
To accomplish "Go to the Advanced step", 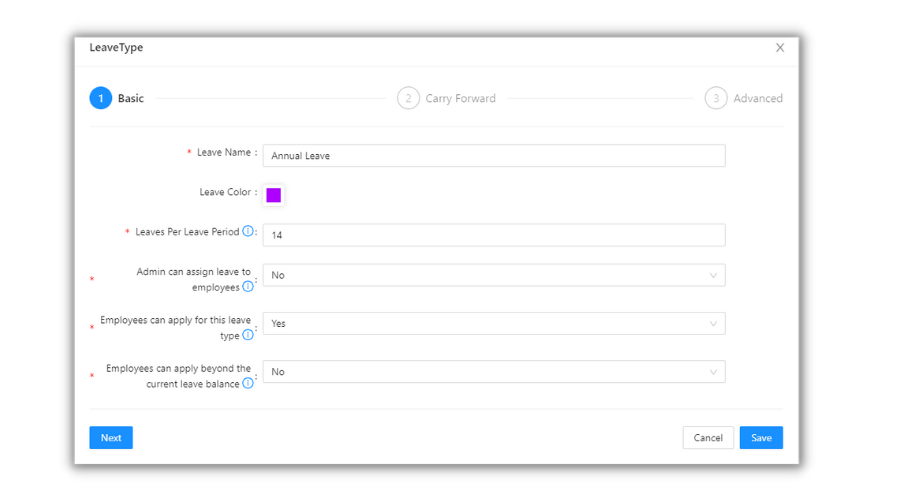I will click(757, 98).
